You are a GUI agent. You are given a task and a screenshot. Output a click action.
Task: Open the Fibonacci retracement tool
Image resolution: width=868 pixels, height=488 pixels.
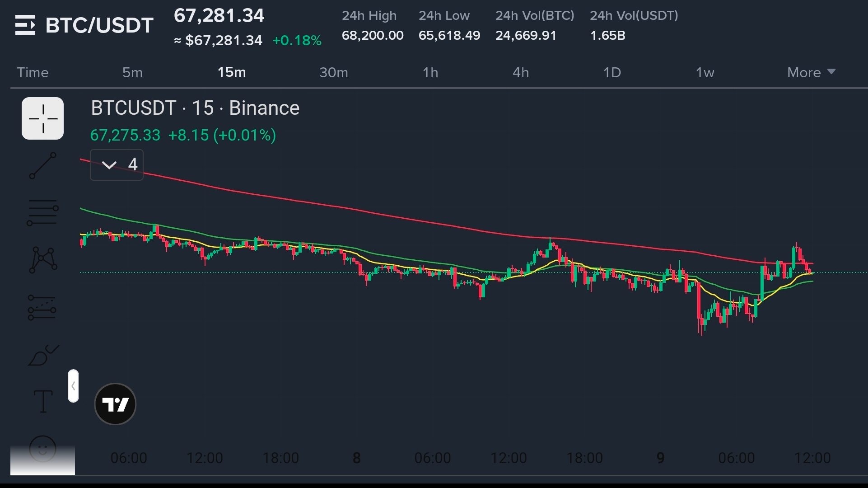42,212
